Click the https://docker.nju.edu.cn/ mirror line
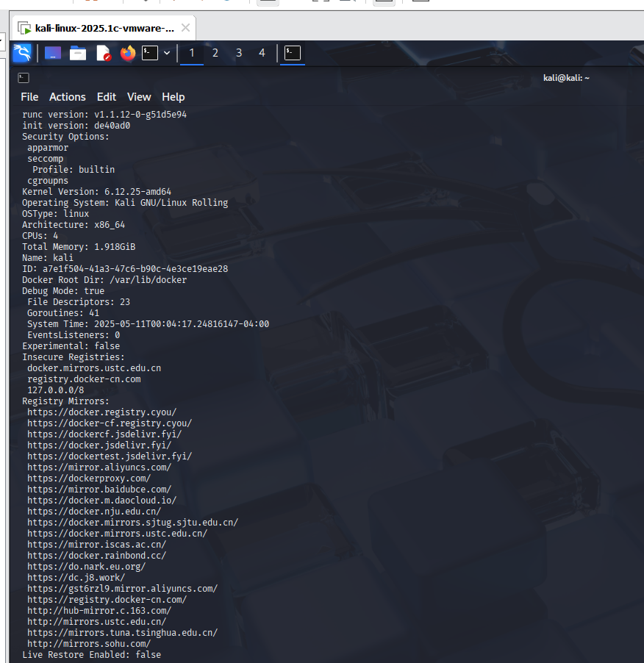644x663 pixels. (94, 511)
